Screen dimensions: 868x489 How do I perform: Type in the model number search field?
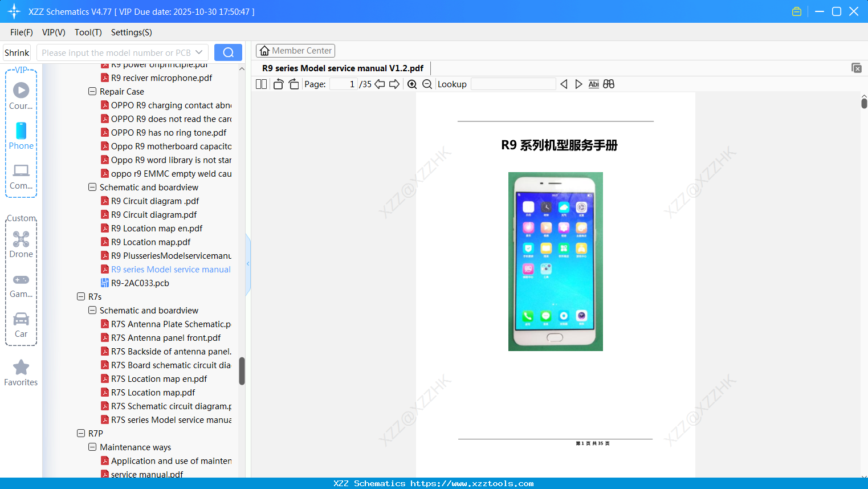(x=117, y=52)
